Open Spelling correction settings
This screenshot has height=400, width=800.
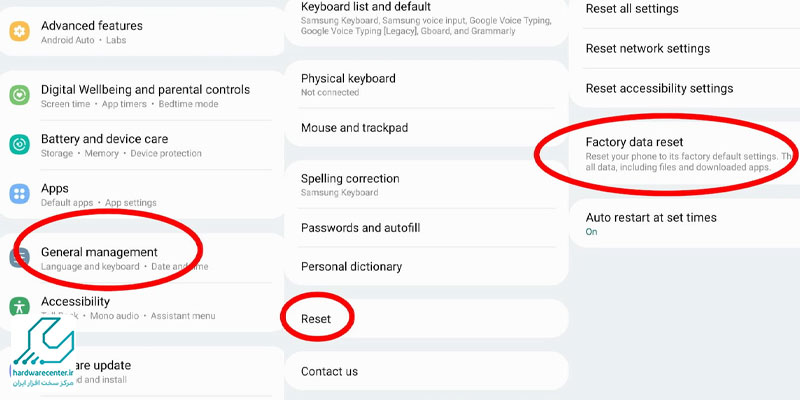tap(350, 179)
